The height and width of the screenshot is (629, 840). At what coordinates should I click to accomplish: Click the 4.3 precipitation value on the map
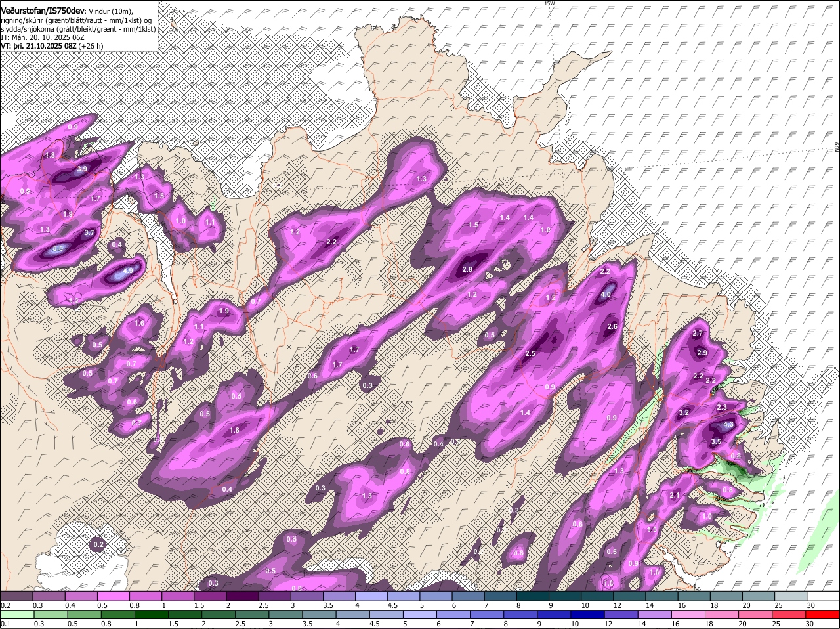click(x=728, y=425)
